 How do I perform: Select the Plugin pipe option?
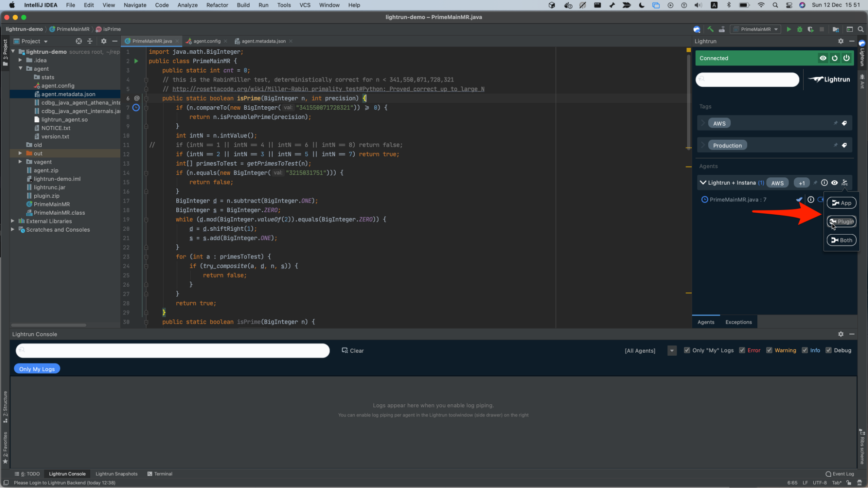click(842, 222)
